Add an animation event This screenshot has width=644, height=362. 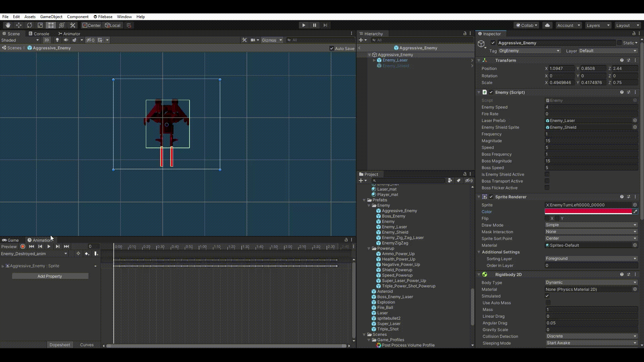tap(96, 254)
